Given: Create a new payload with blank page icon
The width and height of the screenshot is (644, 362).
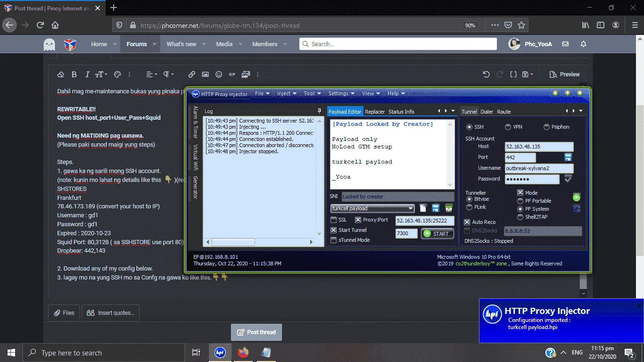Looking at the screenshot, I should point(423,208).
